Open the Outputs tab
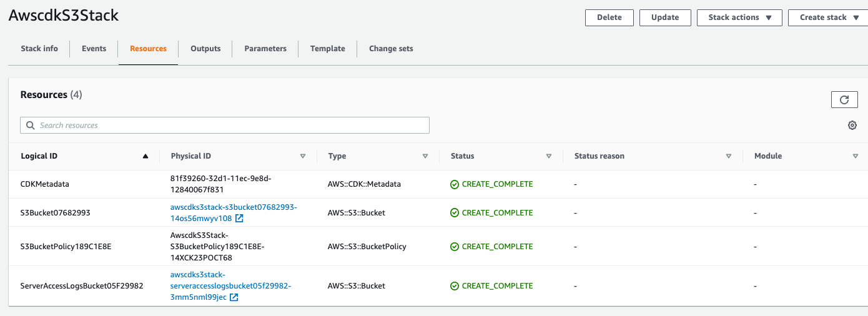The width and height of the screenshot is (868, 316). coord(205,49)
